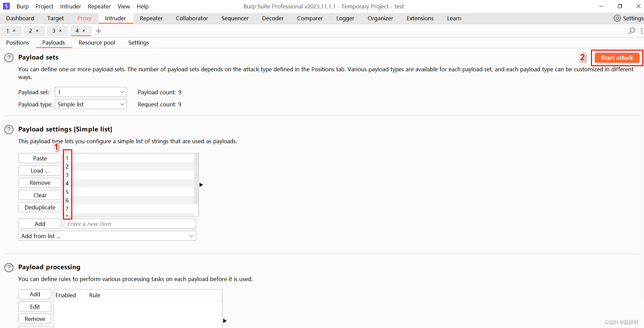Screen dimensions: 644x328
Task: Add a new Intruder tab with plus icon
Action: [99, 31]
